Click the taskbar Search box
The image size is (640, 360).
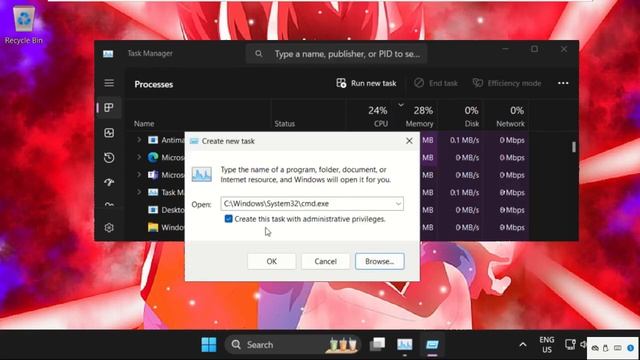pos(293,344)
